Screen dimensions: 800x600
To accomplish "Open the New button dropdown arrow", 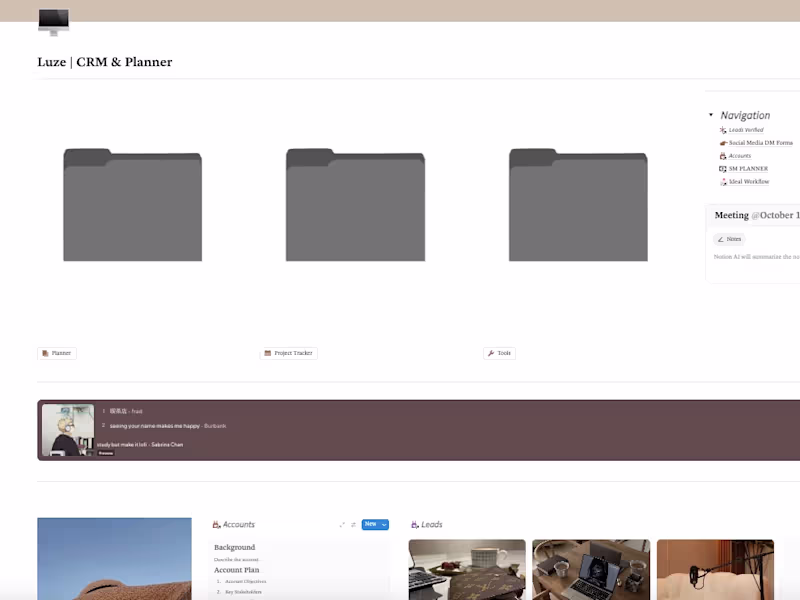I will click(384, 523).
